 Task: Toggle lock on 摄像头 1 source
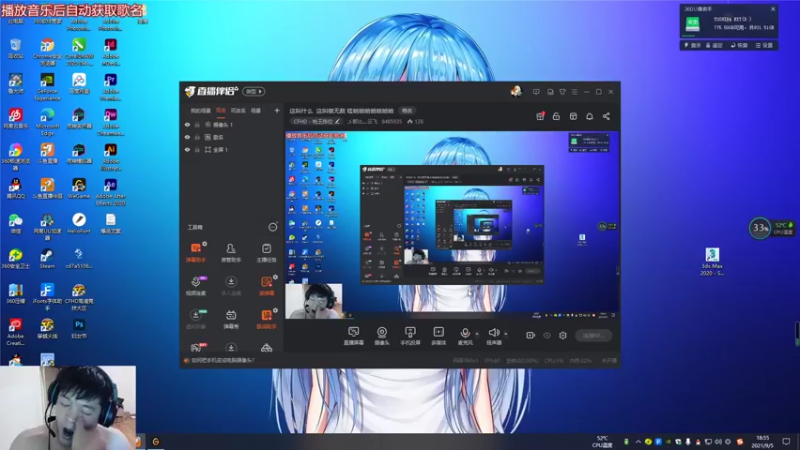197,124
